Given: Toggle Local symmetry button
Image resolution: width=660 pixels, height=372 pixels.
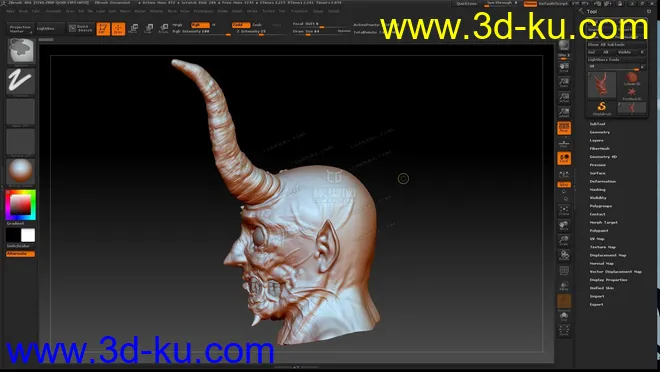Looking at the screenshot, I should tap(564, 158).
